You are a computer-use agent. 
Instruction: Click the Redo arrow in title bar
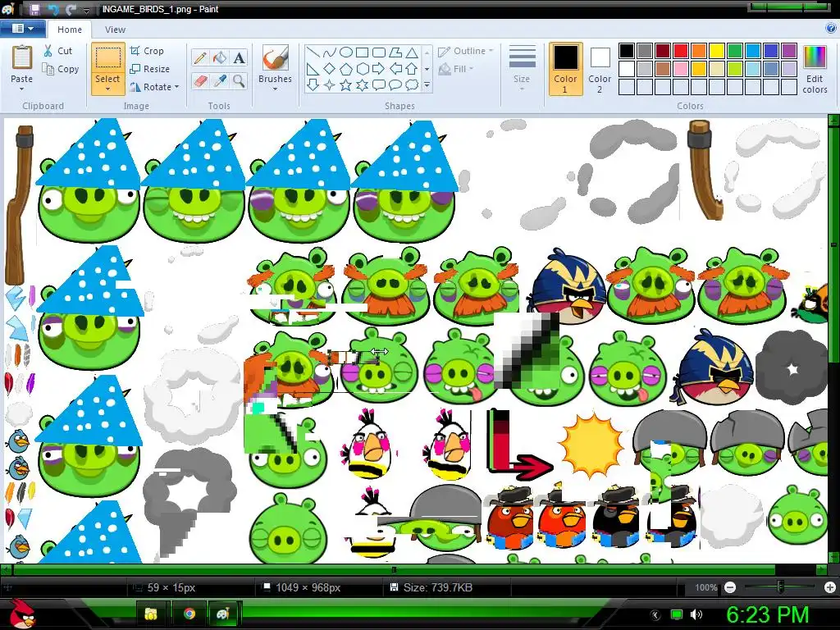(x=71, y=9)
